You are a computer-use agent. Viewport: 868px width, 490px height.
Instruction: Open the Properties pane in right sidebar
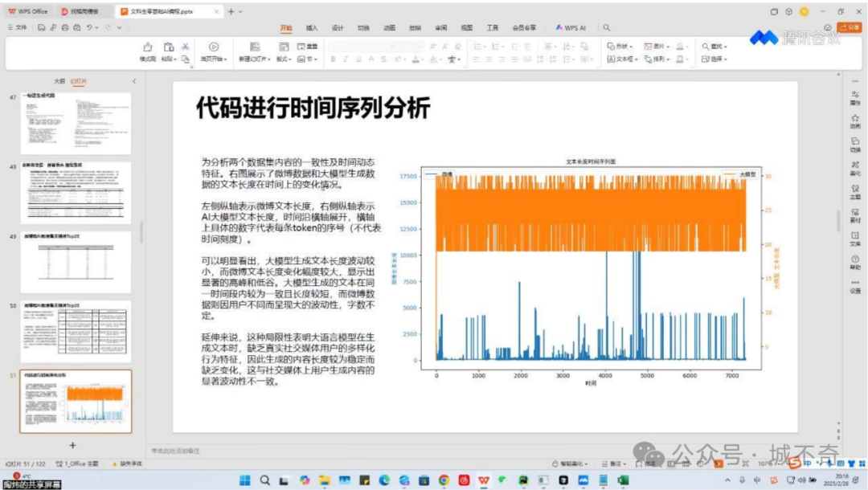(855, 97)
